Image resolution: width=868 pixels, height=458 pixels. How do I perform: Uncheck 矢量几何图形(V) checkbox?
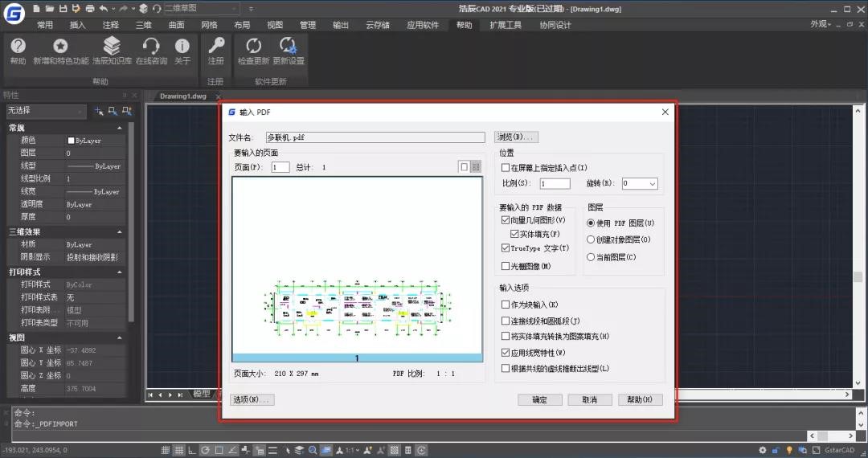pyautogui.click(x=506, y=220)
